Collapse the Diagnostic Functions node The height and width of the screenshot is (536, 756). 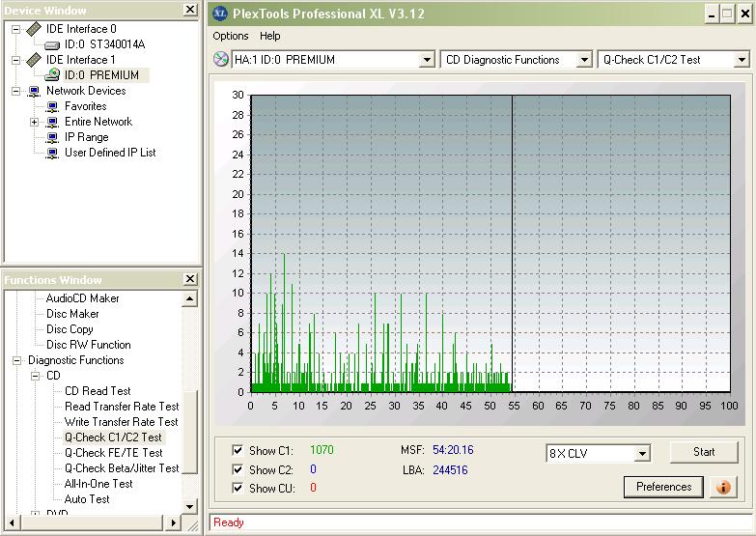[16, 360]
